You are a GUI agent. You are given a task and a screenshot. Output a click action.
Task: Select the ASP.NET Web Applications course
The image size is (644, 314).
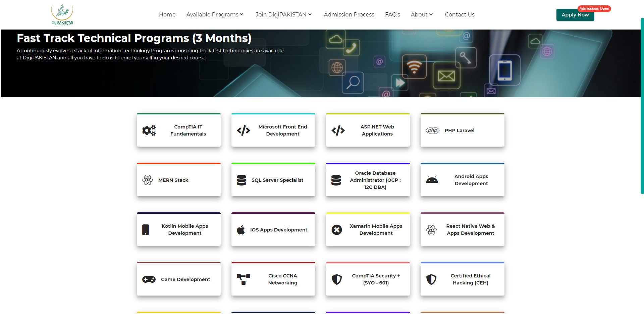[x=368, y=130]
